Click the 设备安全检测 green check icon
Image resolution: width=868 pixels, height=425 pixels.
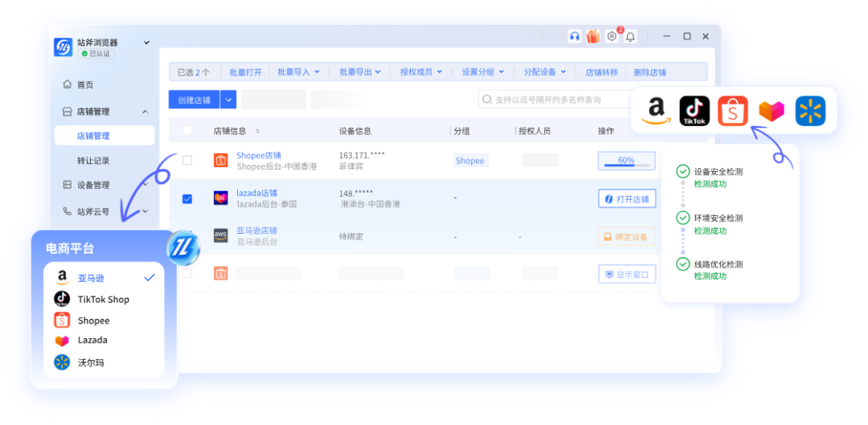pyautogui.click(x=682, y=172)
